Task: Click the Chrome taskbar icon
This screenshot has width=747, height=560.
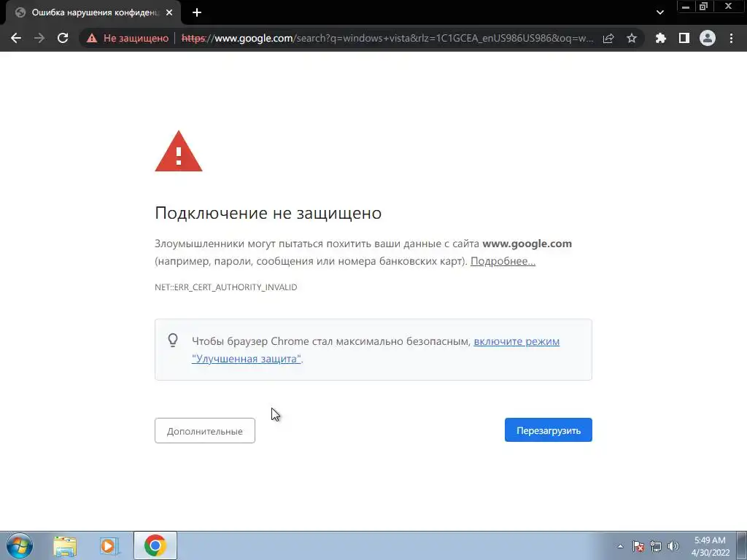Action: pyautogui.click(x=155, y=545)
